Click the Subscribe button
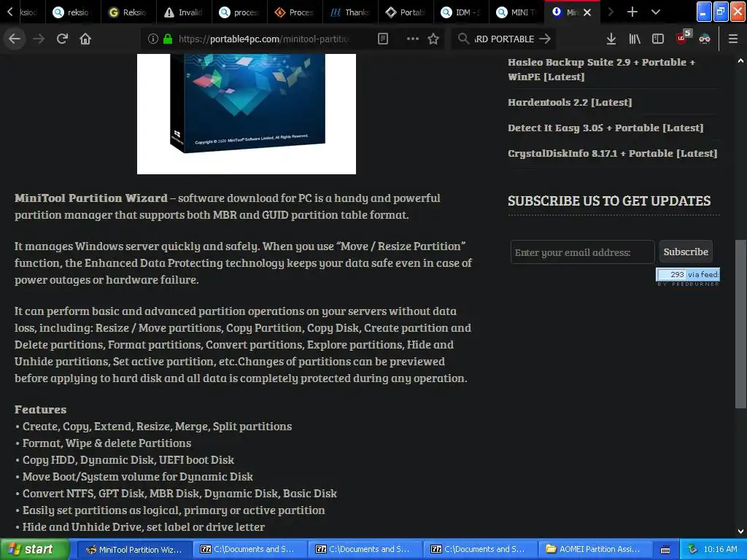This screenshot has width=747, height=560. [x=686, y=252]
